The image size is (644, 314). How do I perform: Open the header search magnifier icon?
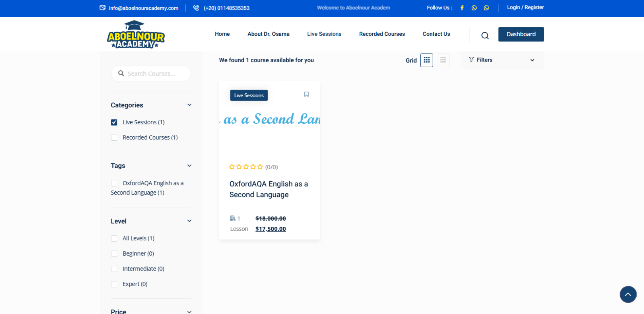pyautogui.click(x=485, y=35)
